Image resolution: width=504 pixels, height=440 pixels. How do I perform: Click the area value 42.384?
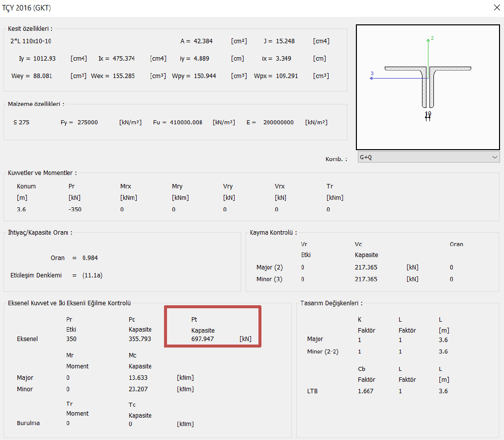[203, 41]
